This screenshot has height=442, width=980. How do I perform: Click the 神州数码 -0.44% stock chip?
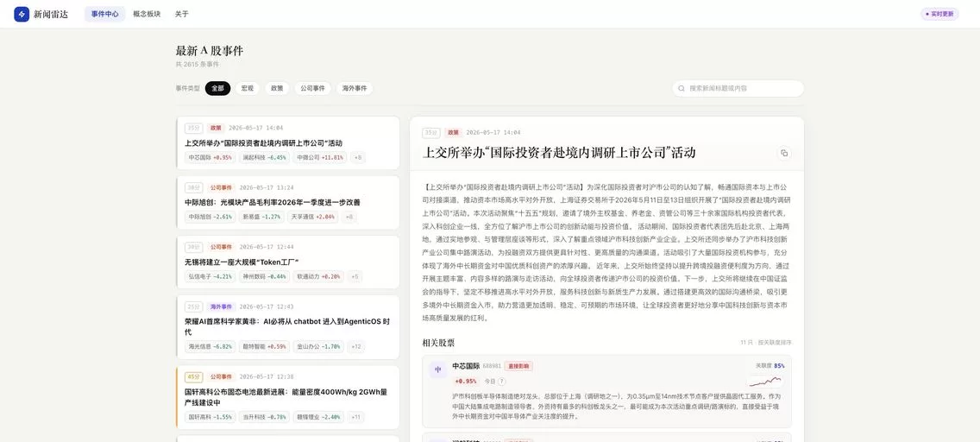coord(264,276)
